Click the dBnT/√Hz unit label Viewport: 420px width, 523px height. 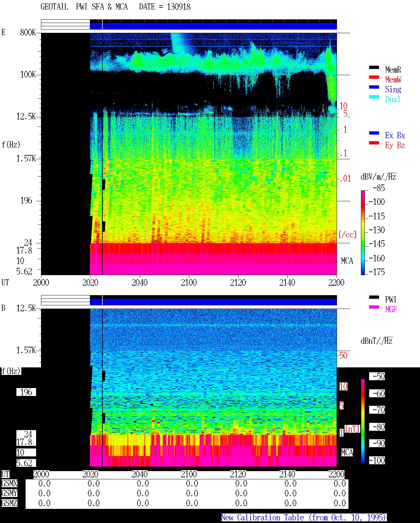pyautogui.click(x=377, y=341)
